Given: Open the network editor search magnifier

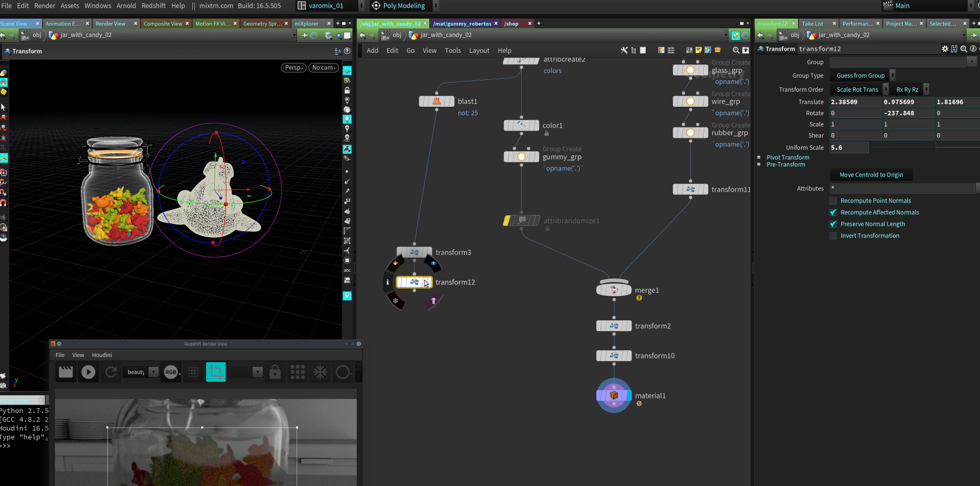Looking at the screenshot, I should pos(735,50).
